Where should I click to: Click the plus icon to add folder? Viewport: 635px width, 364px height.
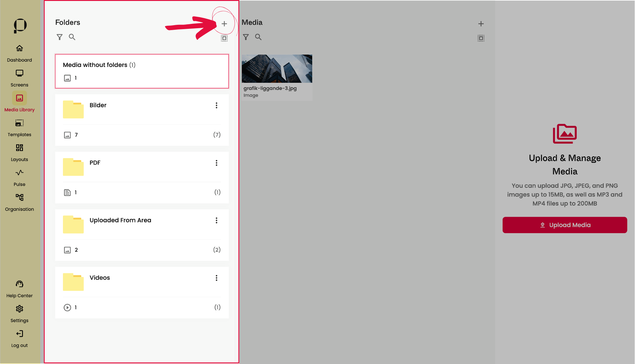pos(224,24)
